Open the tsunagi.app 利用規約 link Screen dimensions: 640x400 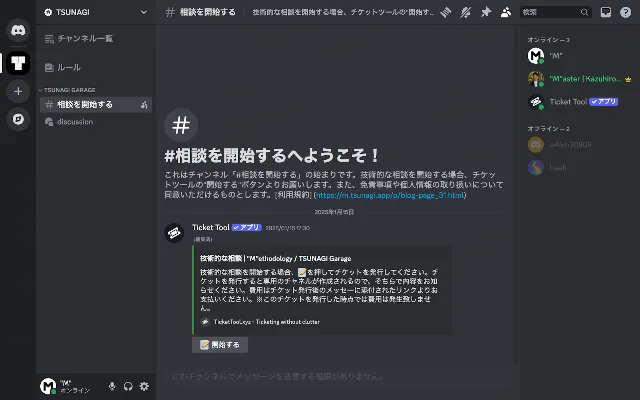coord(390,195)
